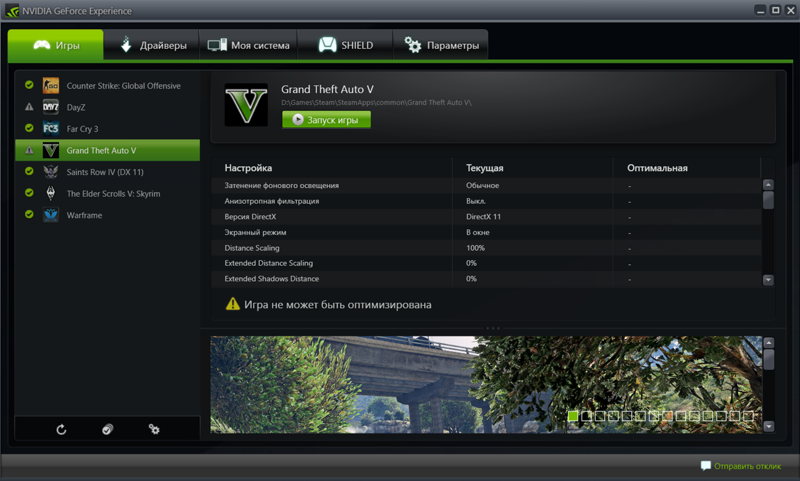Click settings table scroll up arrow

[x=768, y=185]
